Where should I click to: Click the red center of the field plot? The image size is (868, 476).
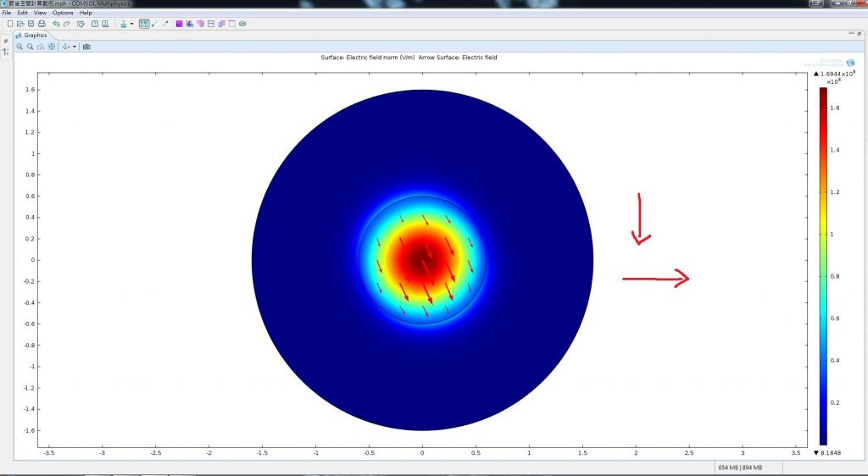click(x=422, y=260)
